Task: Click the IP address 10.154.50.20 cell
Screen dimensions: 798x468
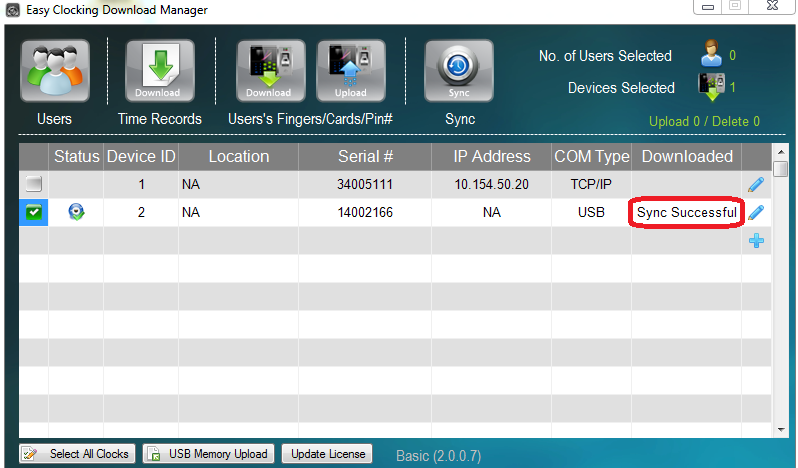Action: coord(492,184)
